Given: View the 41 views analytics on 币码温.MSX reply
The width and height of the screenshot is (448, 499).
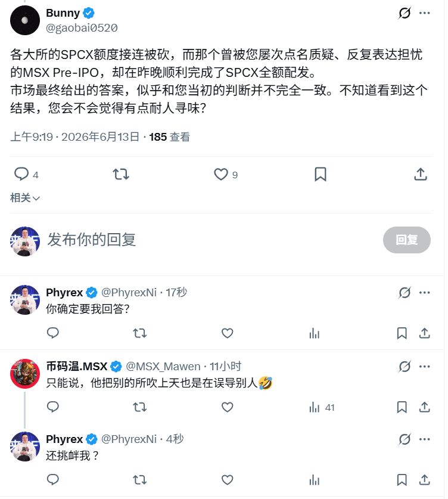Looking at the screenshot, I should click(x=322, y=407).
